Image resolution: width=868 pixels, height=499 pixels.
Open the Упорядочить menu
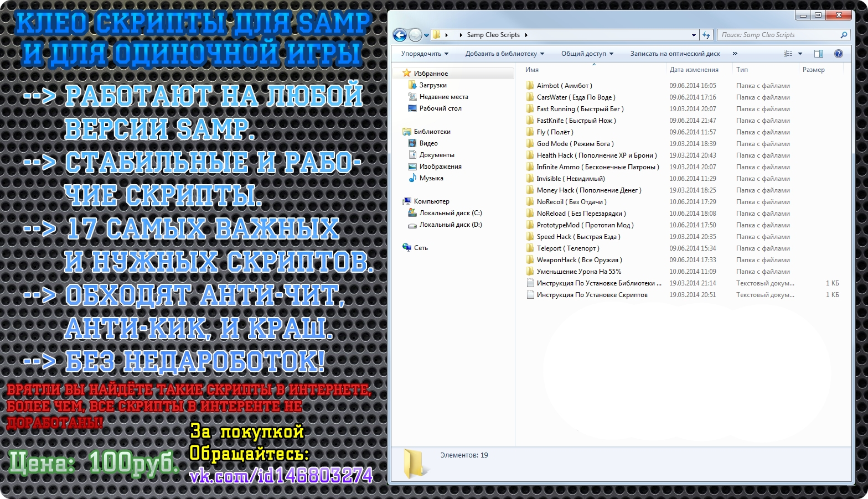[425, 54]
